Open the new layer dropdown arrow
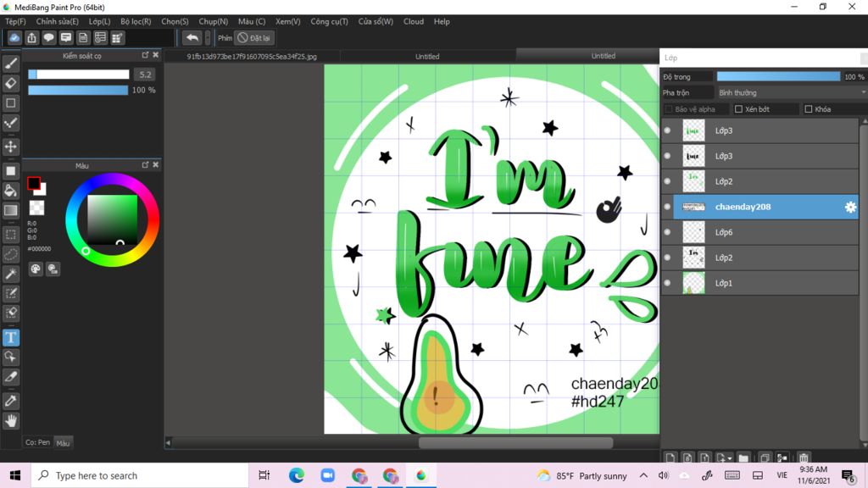Image resolution: width=868 pixels, height=488 pixels. click(x=730, y=458)
